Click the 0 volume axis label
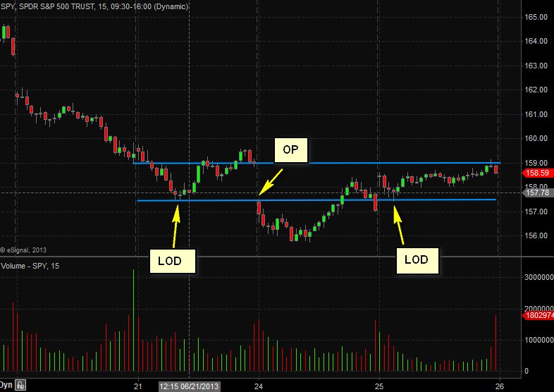 (x=527, y=371)
